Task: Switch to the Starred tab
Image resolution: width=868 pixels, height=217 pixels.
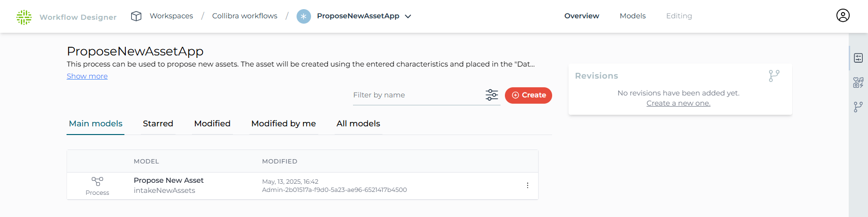Action: point(158,123)
